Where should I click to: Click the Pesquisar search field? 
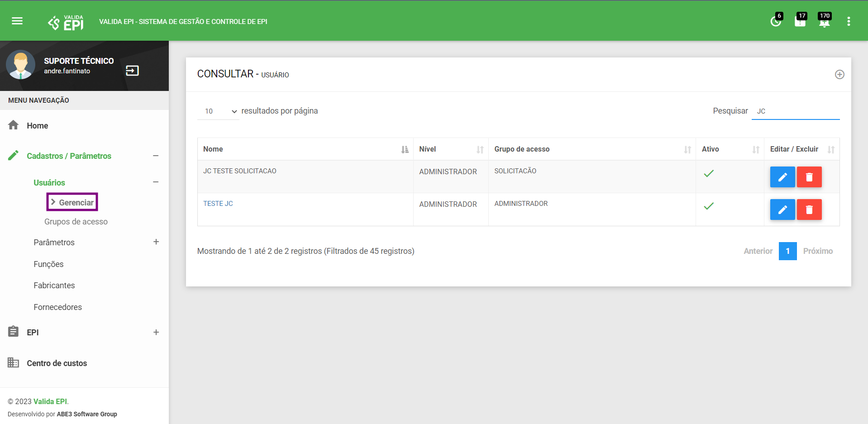pyautogui.click(x=796, y=111)
